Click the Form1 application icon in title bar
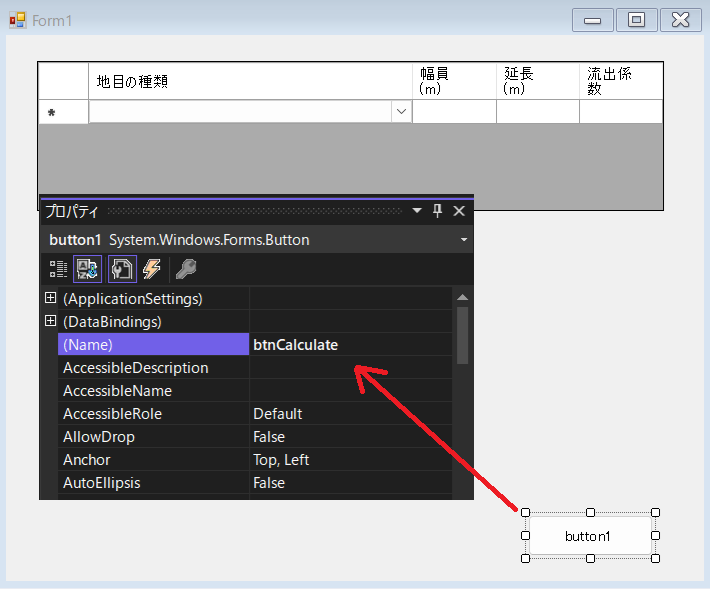Image resolution: width=710 pixels, height=589 pixels. [17, 20]
